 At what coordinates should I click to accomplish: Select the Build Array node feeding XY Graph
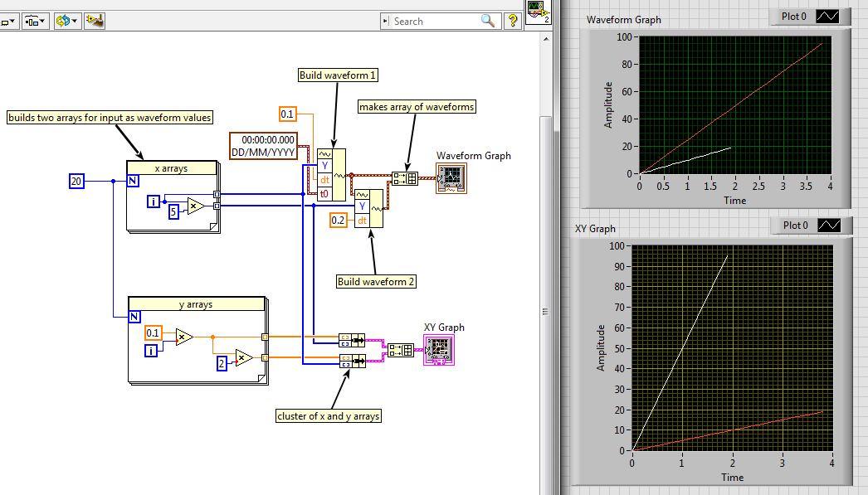[401, 350]
